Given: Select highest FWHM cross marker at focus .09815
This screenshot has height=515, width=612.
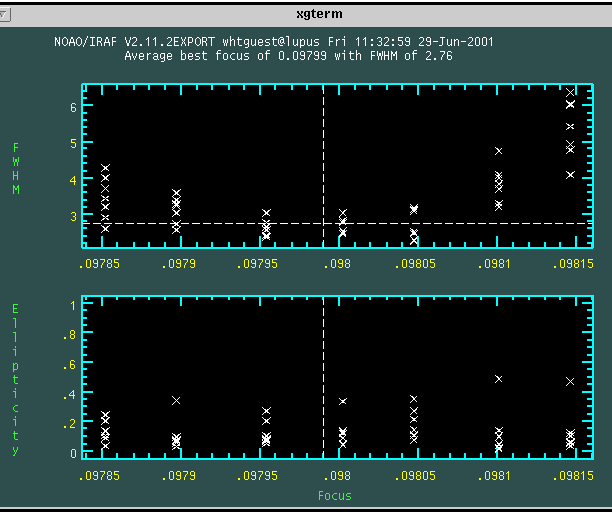Looking at the screenshot, I should (570, 93).
